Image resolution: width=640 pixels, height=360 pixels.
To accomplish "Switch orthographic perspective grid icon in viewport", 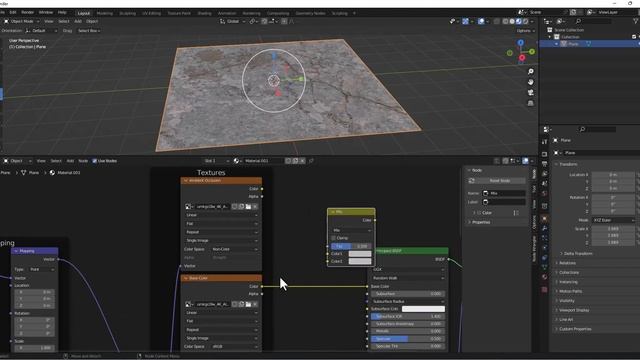I will (531, 103).
